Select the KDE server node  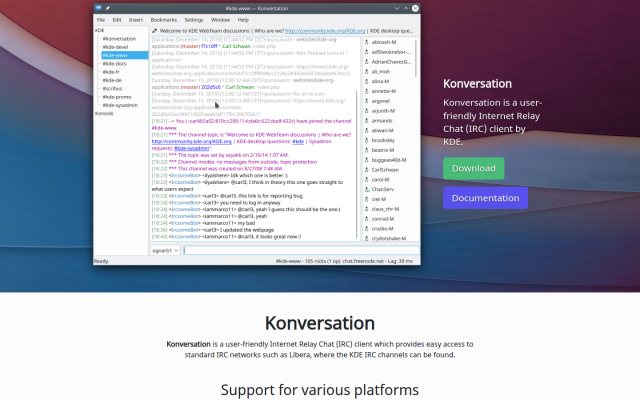pos(100,30)
